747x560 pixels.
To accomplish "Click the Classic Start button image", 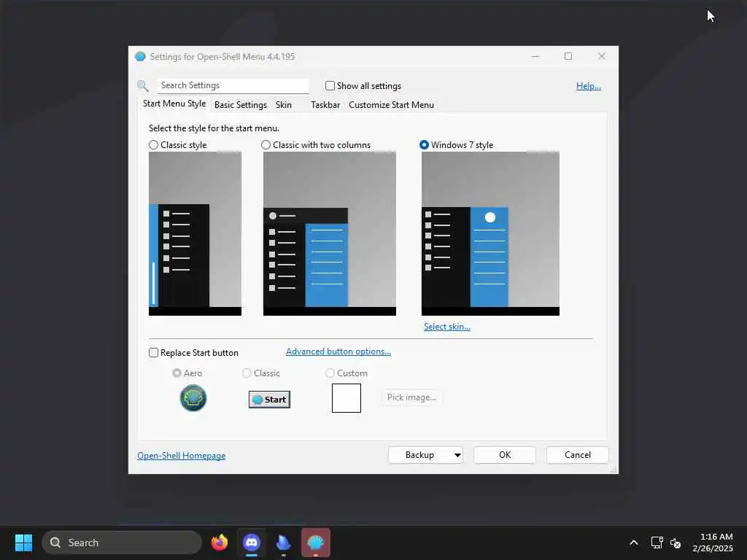I will tap(269, 400).
